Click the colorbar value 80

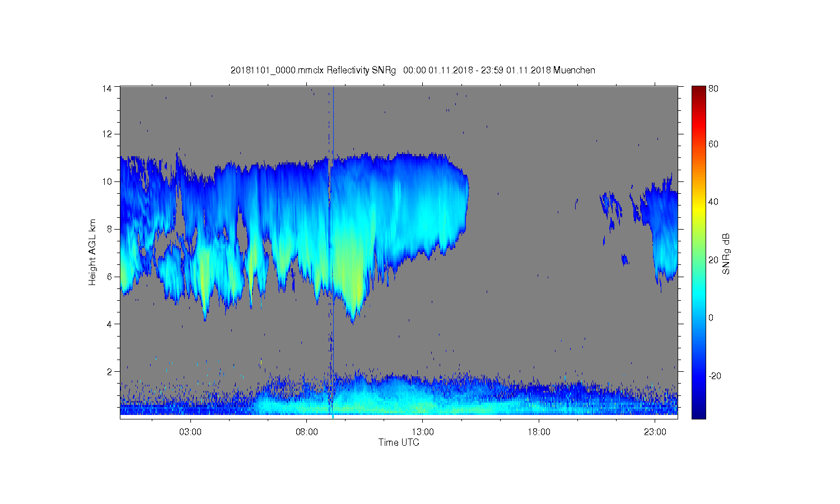[713, 88]
